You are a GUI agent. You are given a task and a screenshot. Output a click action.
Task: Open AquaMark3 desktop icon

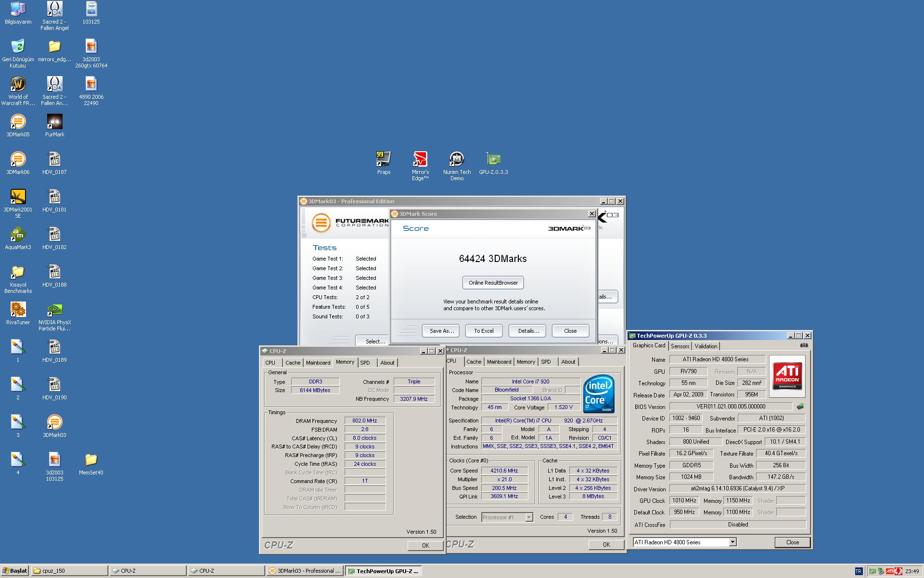(x=18, y=238)
